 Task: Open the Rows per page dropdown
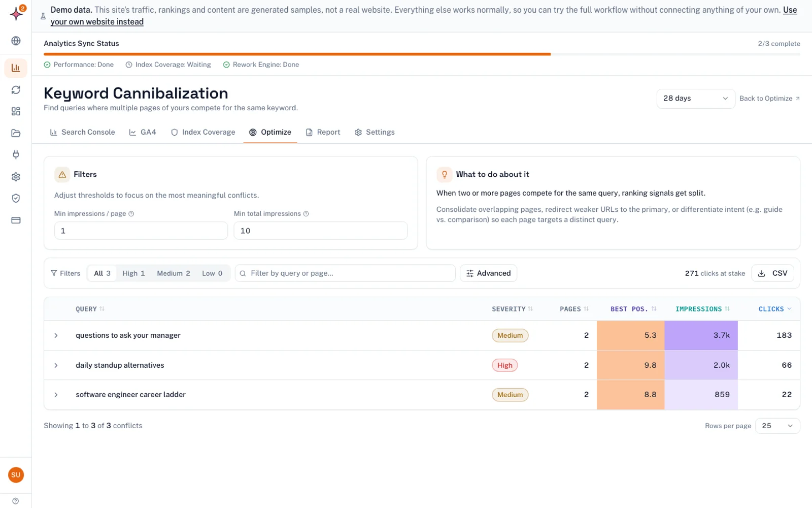point(777,426)
